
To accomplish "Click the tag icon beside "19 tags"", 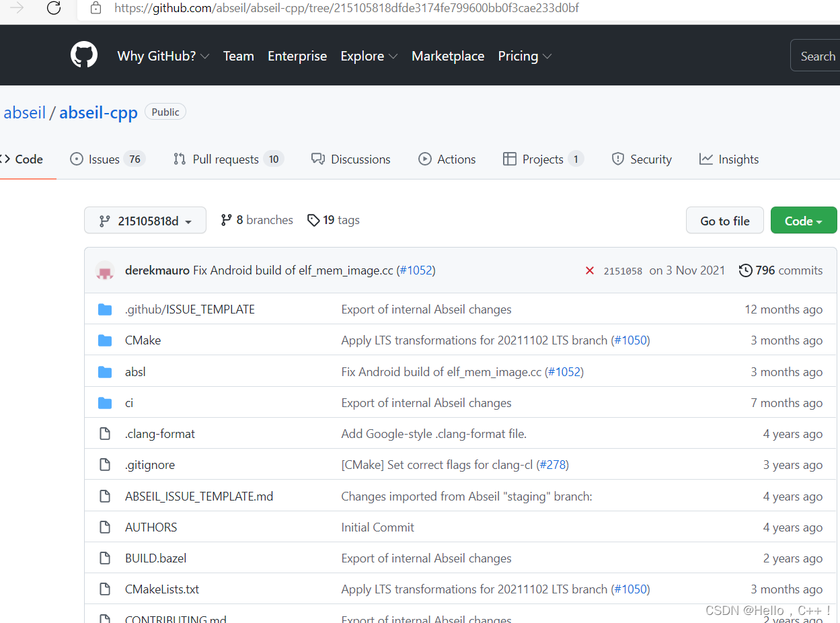I will 314,220.
